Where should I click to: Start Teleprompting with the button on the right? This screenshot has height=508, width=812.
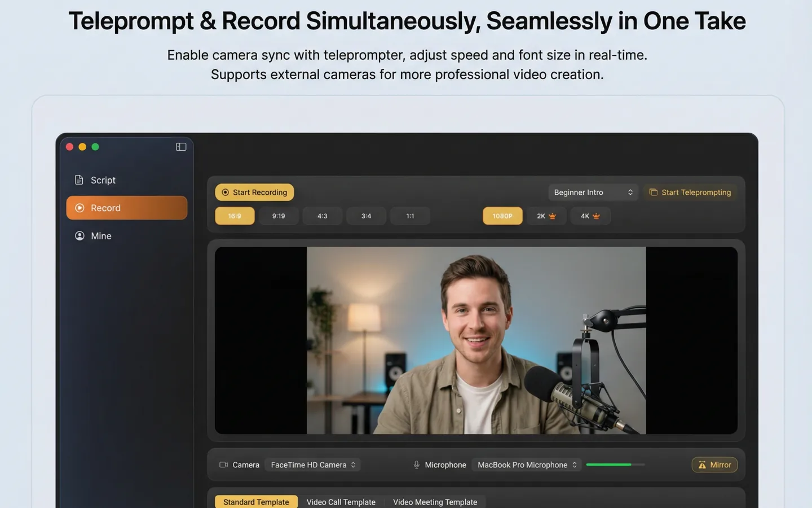click(x=690, y=192)
